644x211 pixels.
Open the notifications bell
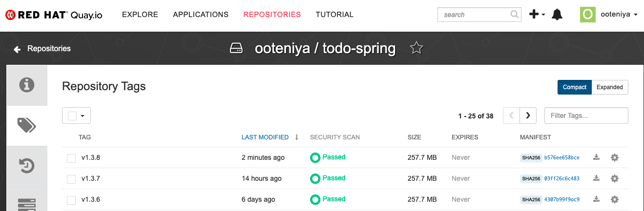[x=557, y=15]
